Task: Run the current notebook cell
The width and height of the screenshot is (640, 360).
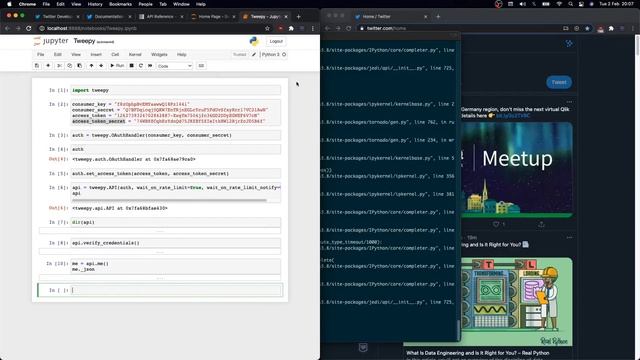Action: (x=117, y=66)
